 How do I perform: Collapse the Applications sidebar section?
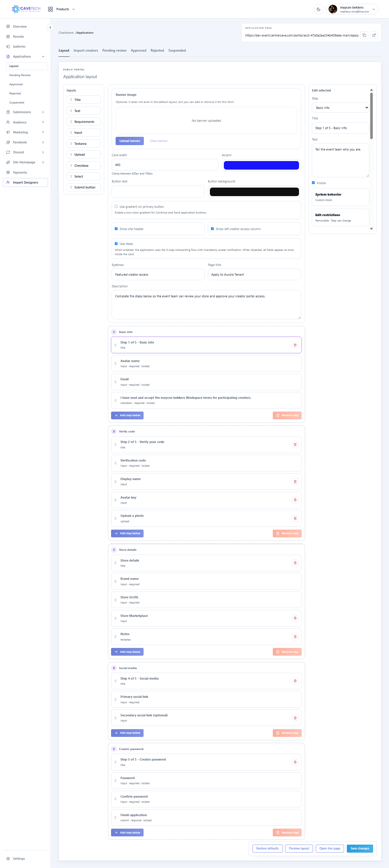pos(43,57)
